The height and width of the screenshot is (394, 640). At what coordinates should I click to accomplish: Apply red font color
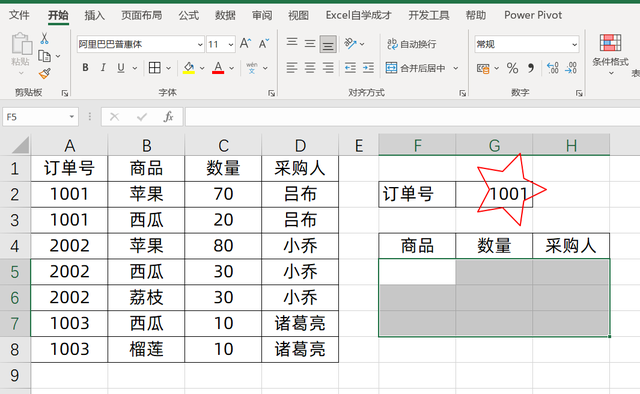[x=218, y=68]
